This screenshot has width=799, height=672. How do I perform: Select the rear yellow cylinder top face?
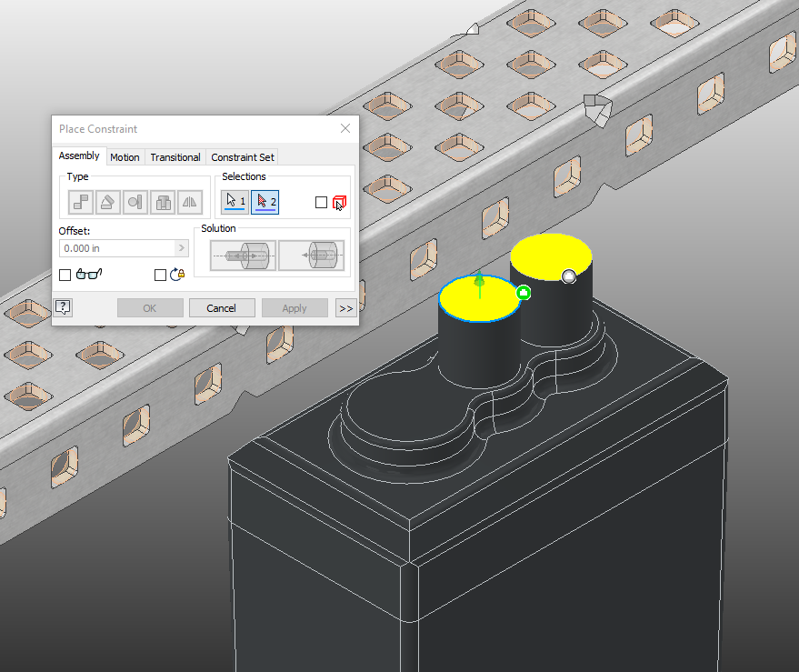pyautogui.click(x=550, y=256)
